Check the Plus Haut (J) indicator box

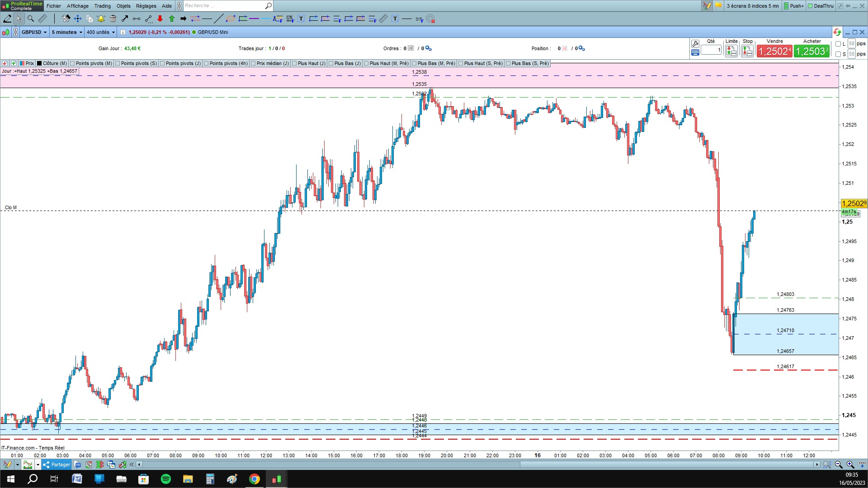(x=294, y=63)
